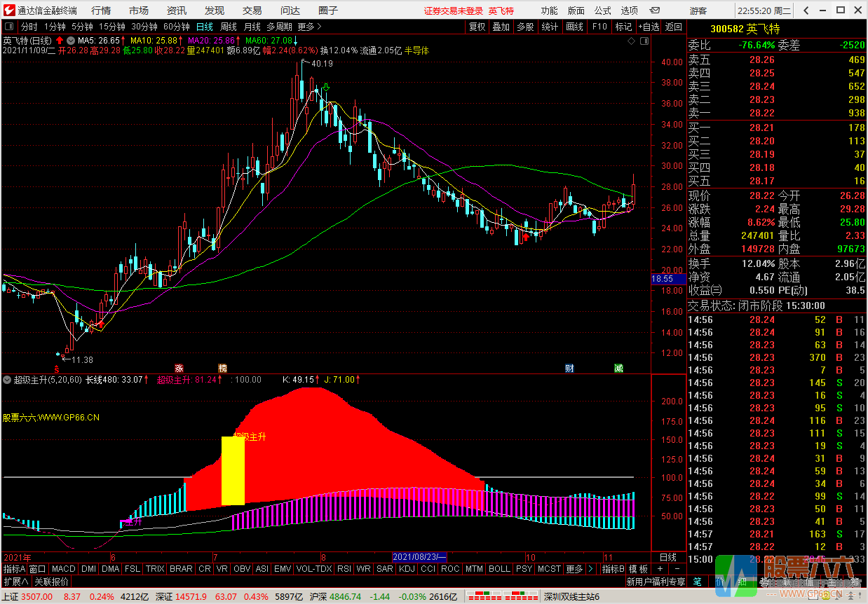Toggle the 画线 drawing tools
The width and height of the screenshot is (868, 604).
[574, 27]
